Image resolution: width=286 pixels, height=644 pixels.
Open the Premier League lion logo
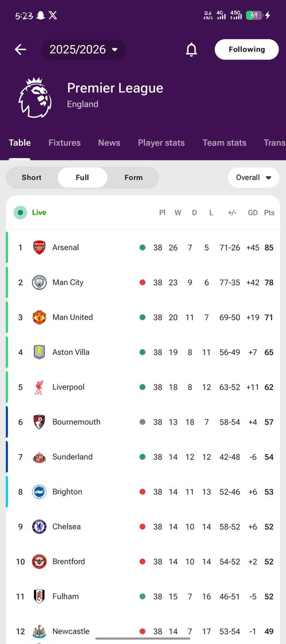[35, 97]
